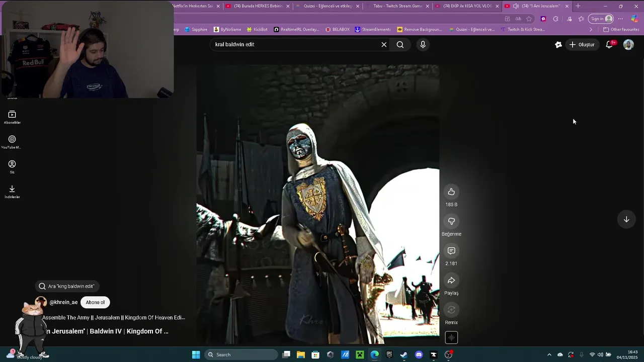Open the Remix option
644x362 pixels.
451,310
